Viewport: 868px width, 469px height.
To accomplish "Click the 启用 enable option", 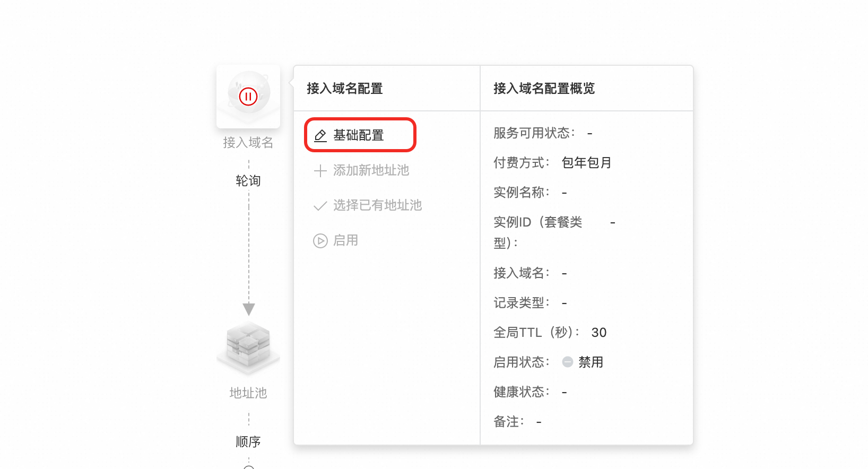I will (345, 240).
